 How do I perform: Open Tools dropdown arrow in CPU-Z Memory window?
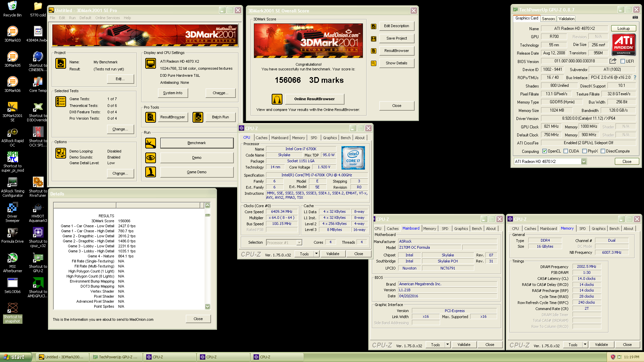(585, 345)
